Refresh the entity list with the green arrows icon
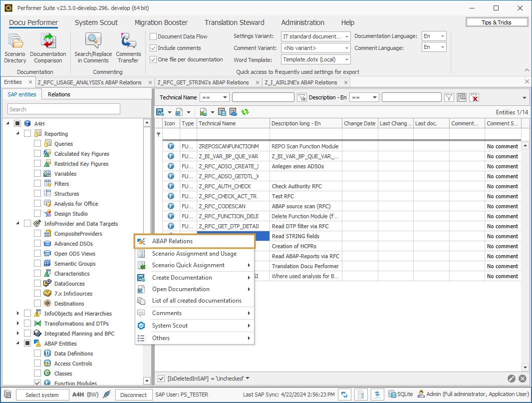This screenshot has height=403, width=532. [x=244, y=112]
